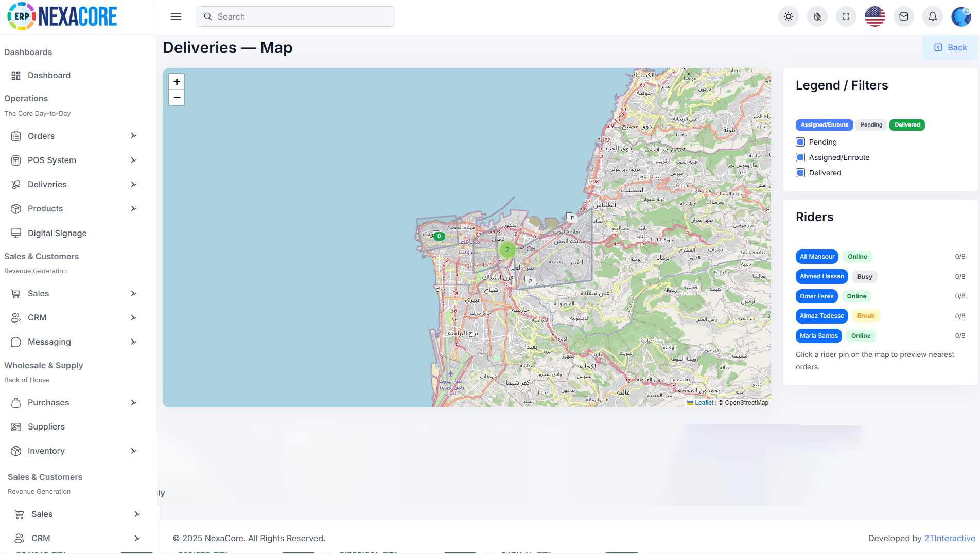Open the mail inbox icon
980x554 pixels.
coord(903,16)
